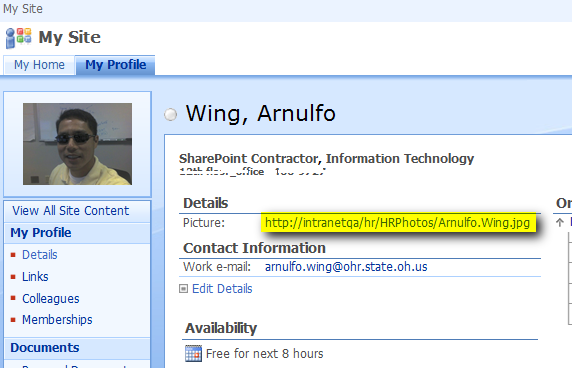
Task: Open Colleagues in the sidebar
Action: [x=51, y=298]
